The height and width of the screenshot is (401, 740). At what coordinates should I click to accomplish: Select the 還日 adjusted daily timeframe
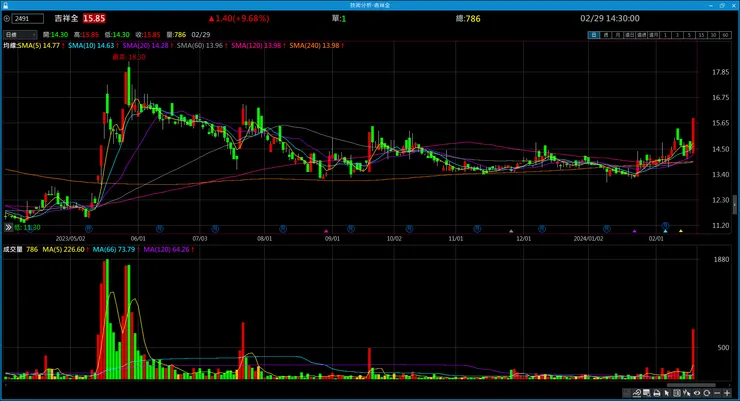click(629, 35)
